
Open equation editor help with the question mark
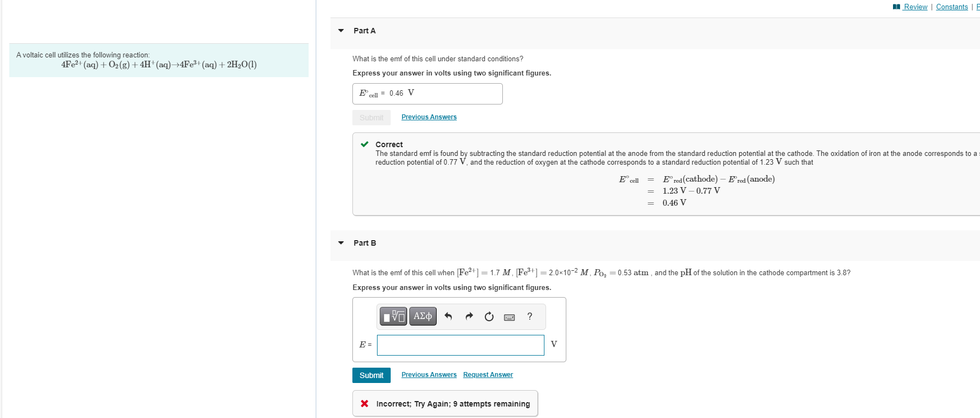(529, 316)
